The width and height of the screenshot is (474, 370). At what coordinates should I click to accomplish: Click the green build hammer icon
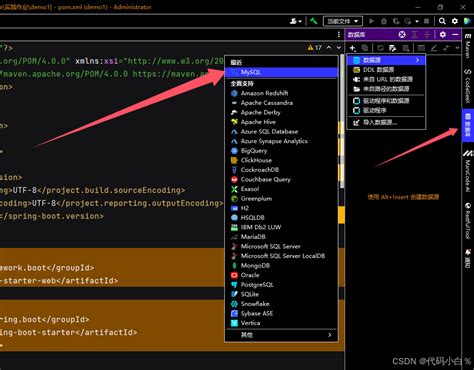click(x=313, y=21)
